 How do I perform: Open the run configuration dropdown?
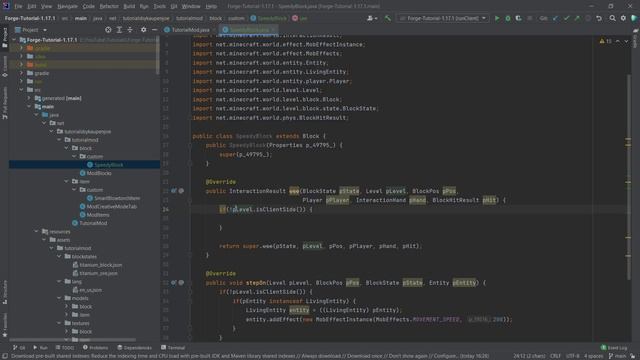(443, 18)
